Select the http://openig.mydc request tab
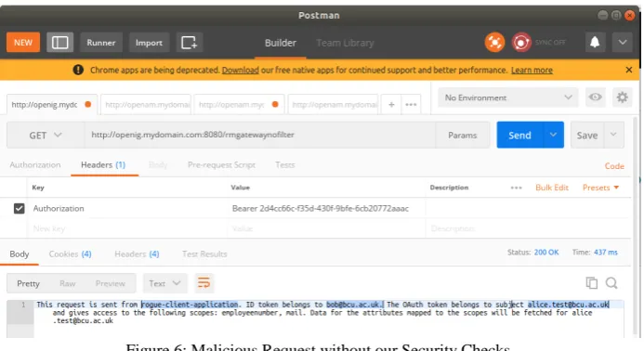644x351 pixels. click(x=52, y=105)
